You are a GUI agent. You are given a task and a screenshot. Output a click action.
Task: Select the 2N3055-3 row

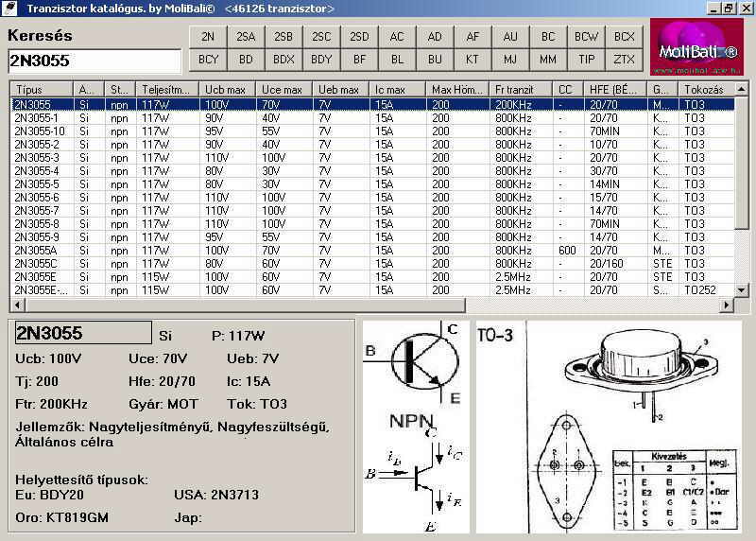(x=372, y=158)
